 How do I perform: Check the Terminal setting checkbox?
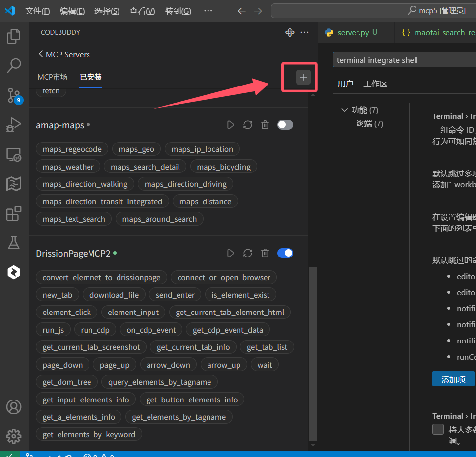[x=438, y=429]
